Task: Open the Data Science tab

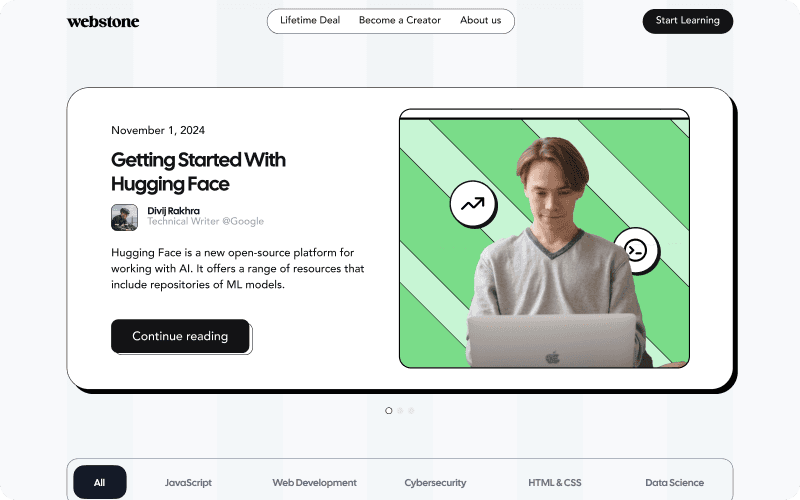Action: pyautogui.click(x=674, y=483)
